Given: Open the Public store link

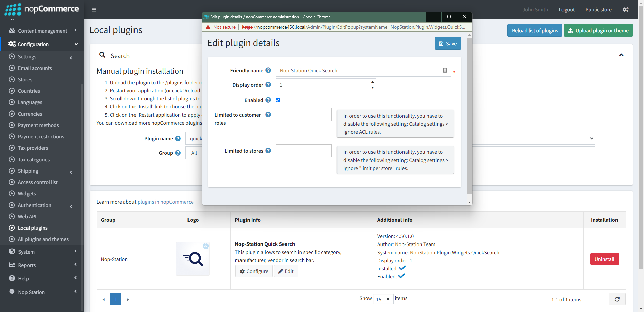Looking at the screenshot, I should coord(598,10).
